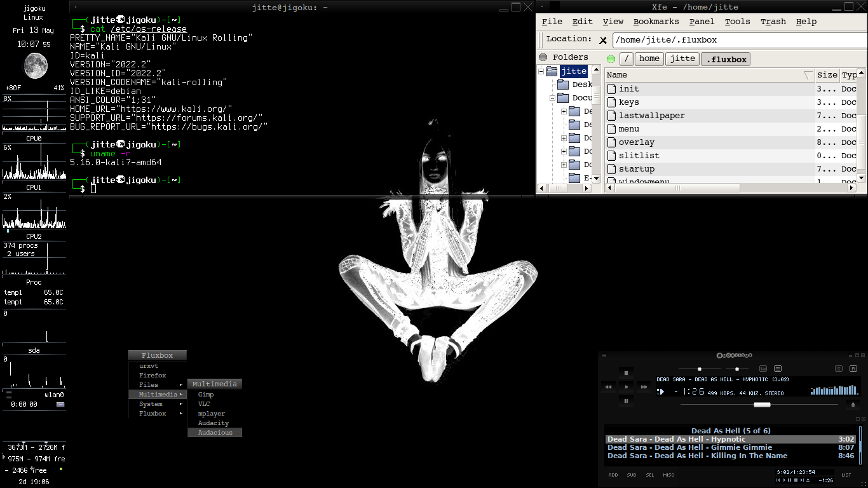Toggle the Audacious playlist window button
Screen dimensions: 868x488
[x=778, y=369]
